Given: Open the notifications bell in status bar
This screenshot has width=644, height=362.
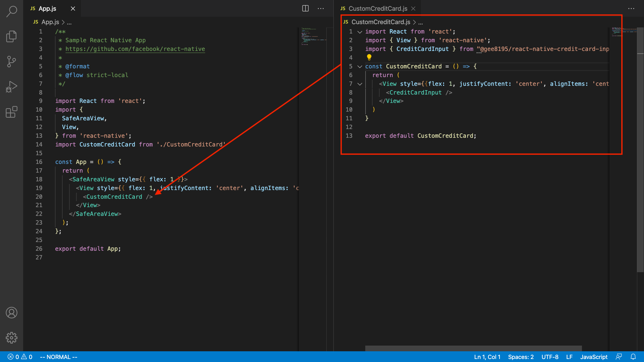Looking at the screenshot, I should (x=633, y=357).
